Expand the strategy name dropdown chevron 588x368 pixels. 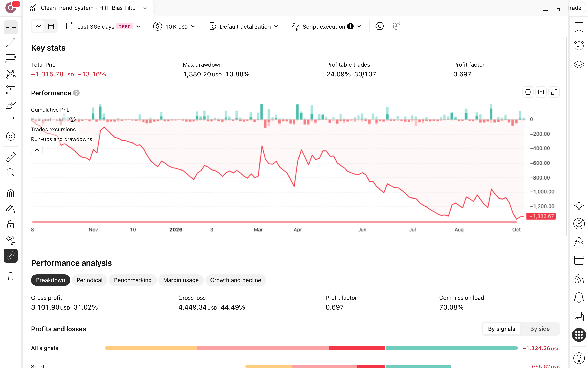pos(145,8)
